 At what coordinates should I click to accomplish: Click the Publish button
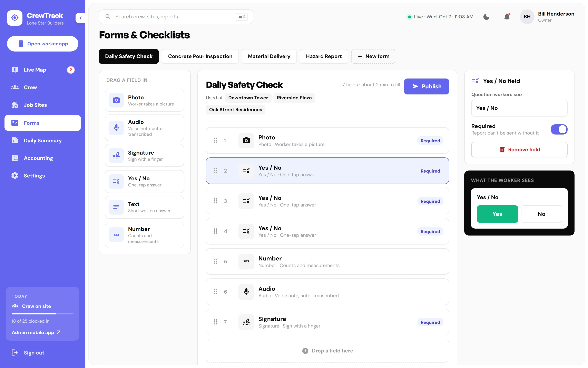(427, 86)
